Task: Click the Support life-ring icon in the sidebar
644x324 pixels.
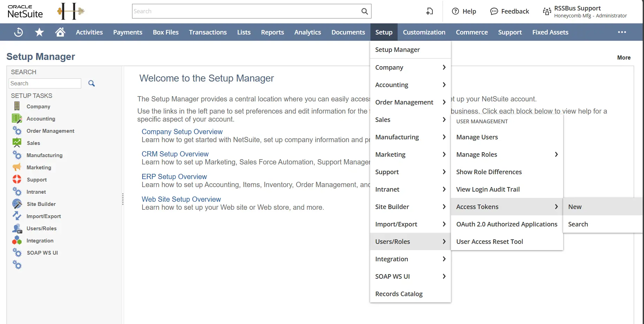Action: pyautogui.click(x=17, y=179)
